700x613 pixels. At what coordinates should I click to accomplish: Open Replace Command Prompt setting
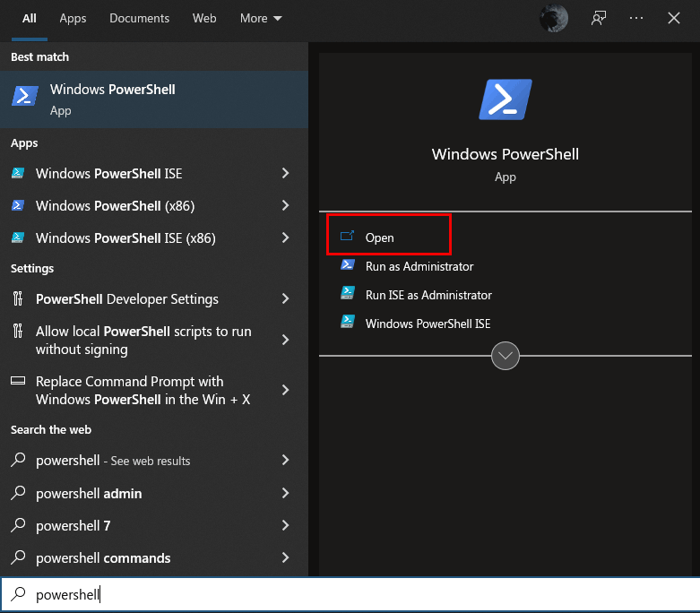(154, 390)
